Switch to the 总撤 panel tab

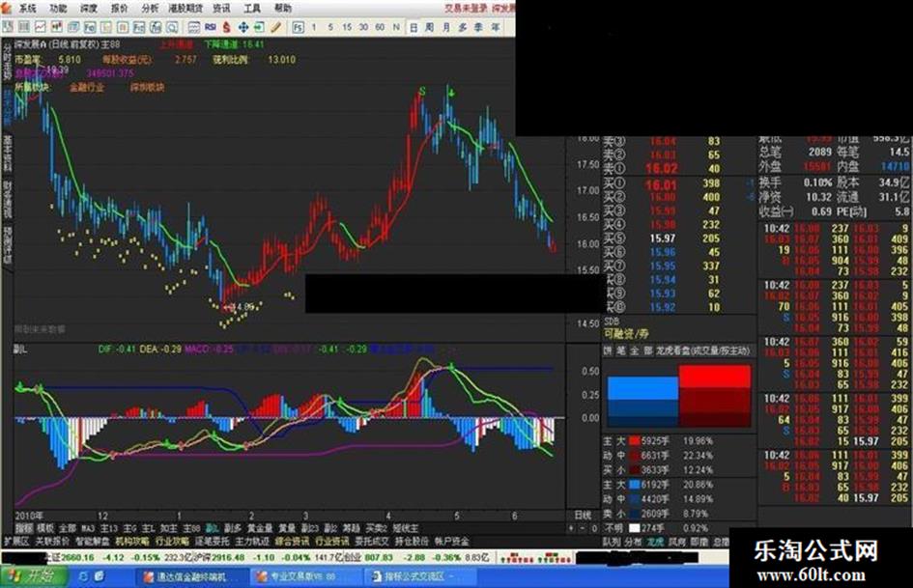click(x=722, y=542)
